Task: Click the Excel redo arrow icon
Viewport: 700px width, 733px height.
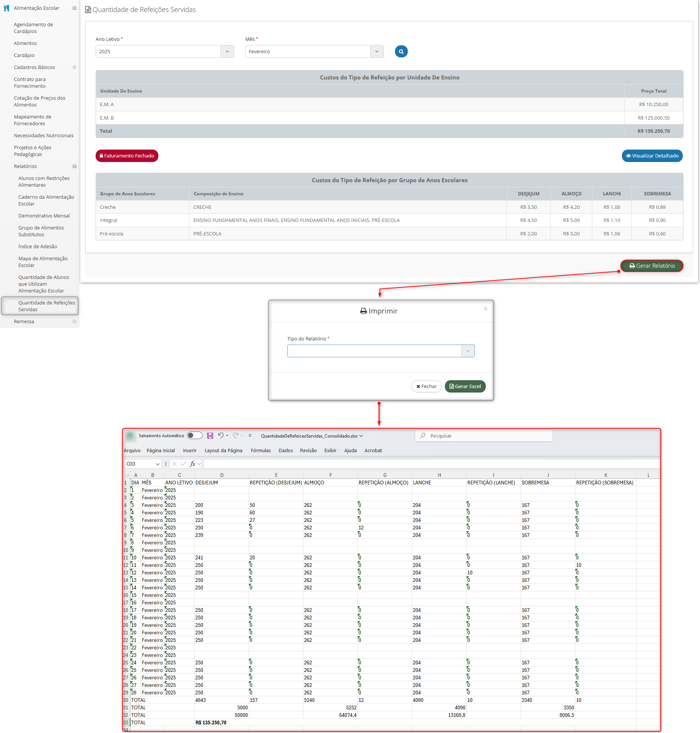Action: point(236,435)
